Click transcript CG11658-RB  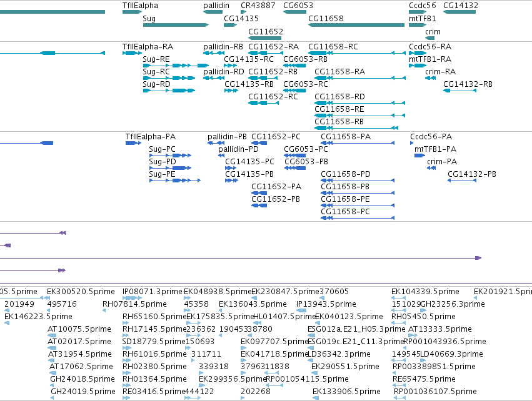click(x=339, y=122)
